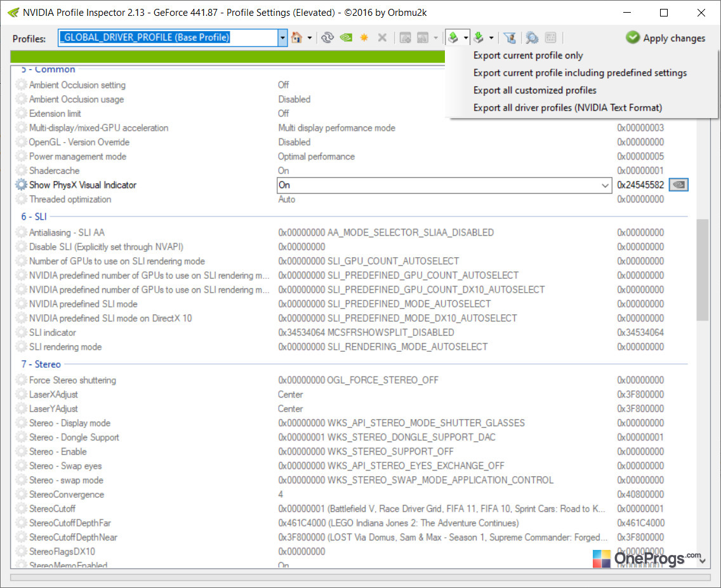Click the gear icon beside Threaded optimization
Viewport: 721px width, 588px height.
click(x=21, y=199)
